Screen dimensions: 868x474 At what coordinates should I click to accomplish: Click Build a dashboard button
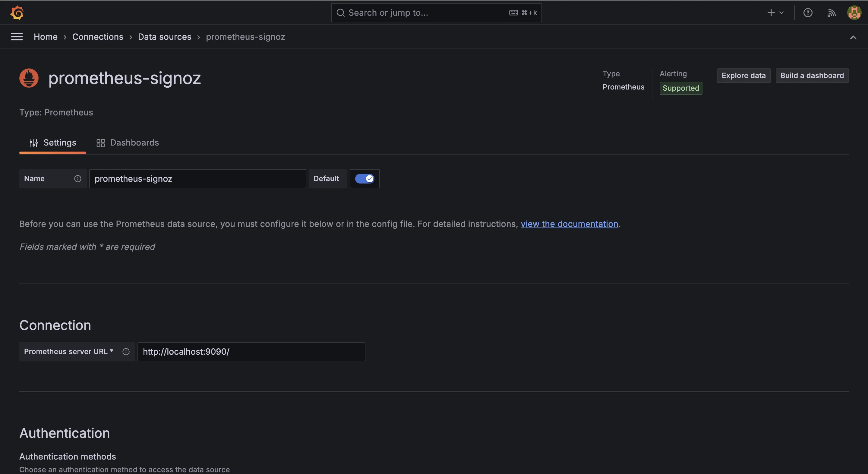(812, 75)
